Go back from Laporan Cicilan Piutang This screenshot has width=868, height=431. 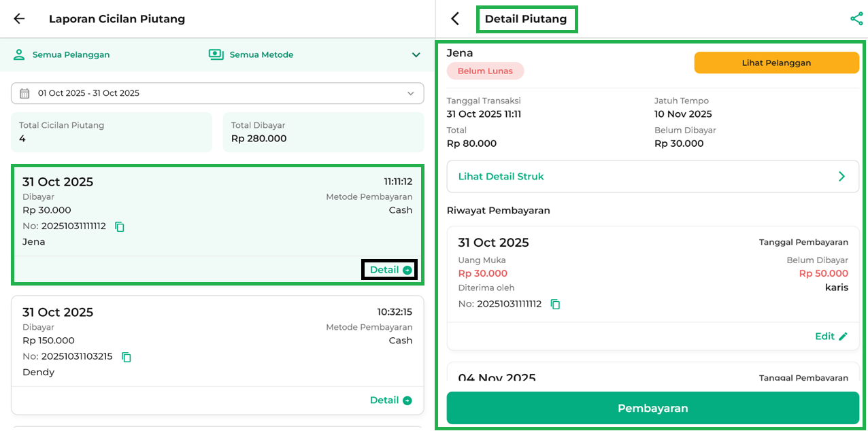click(x=19, y=19)
